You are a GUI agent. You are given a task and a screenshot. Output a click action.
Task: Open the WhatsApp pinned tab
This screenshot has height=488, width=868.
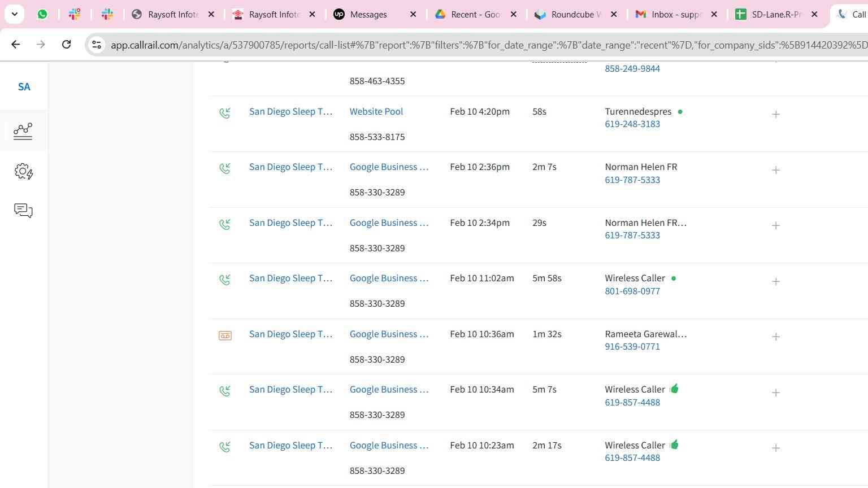[x=42, y=14]
